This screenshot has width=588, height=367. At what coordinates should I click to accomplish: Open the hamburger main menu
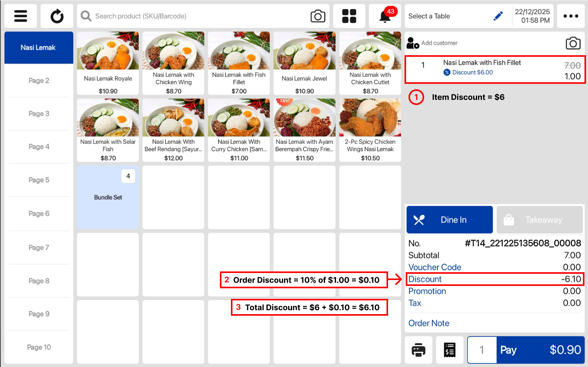20,16
